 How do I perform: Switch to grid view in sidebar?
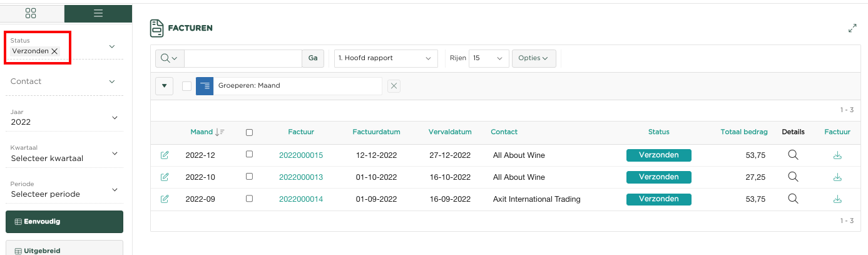[x=32, y=13]
